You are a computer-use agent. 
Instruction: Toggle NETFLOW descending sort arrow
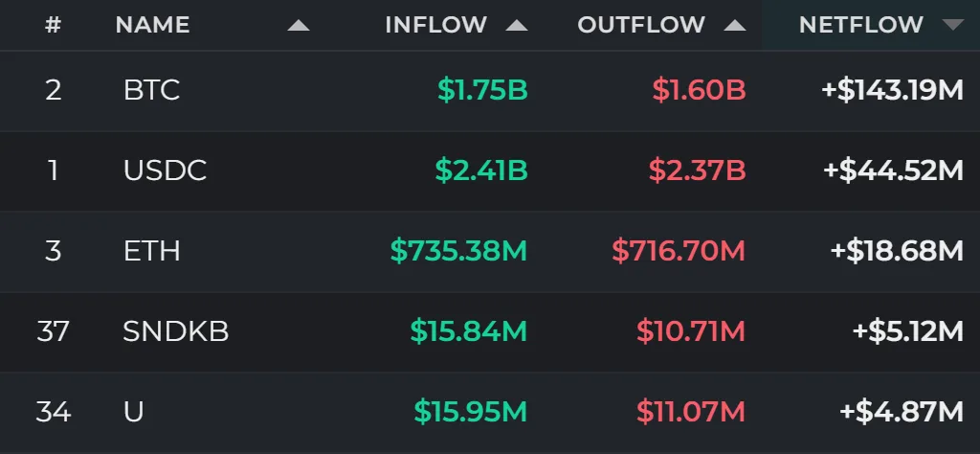(x=953, y=25)
